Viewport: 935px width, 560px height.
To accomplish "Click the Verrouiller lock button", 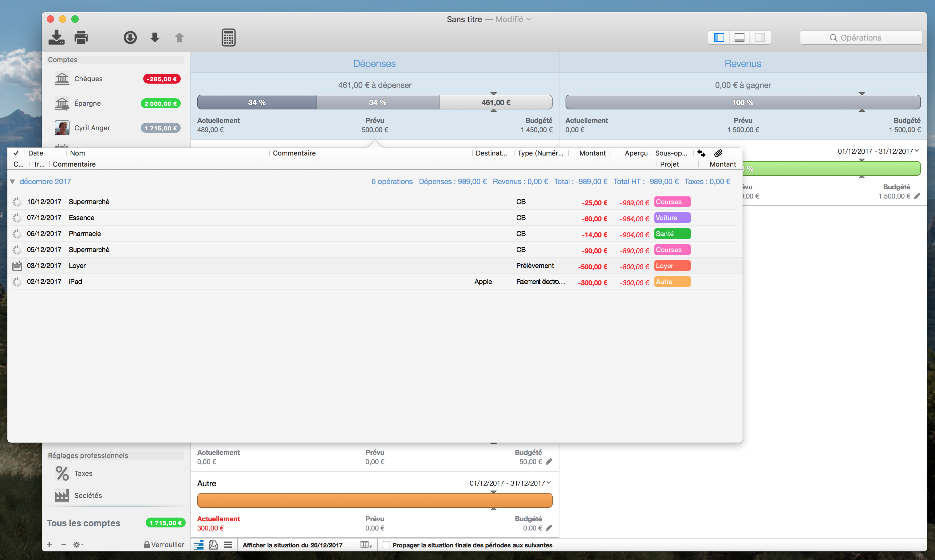I will pos(164,545).
